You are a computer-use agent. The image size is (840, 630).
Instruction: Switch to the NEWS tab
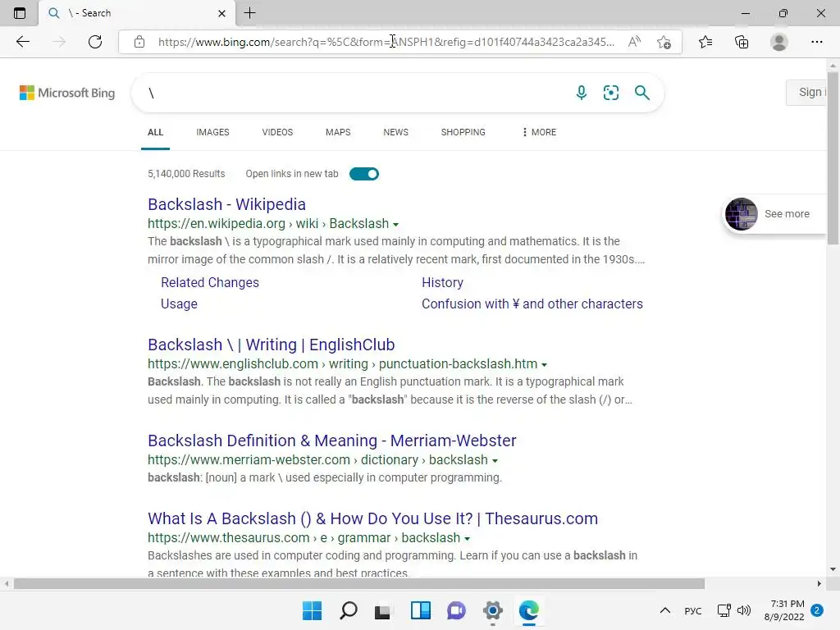coord(396,132)
